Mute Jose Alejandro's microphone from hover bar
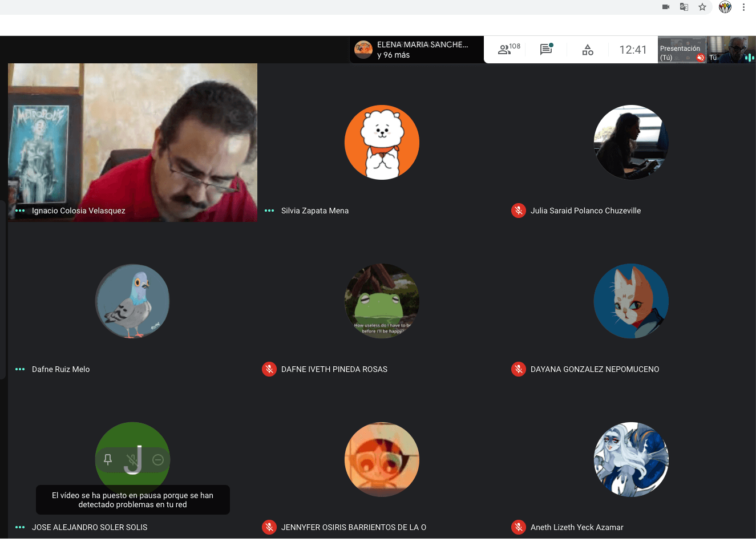 tap(132, 460)
